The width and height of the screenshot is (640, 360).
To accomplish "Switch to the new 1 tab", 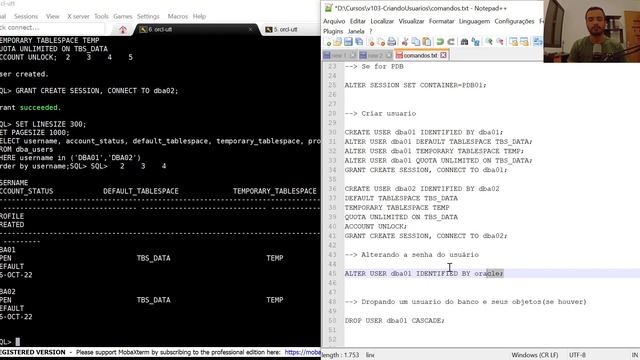I will click(339, 55).
